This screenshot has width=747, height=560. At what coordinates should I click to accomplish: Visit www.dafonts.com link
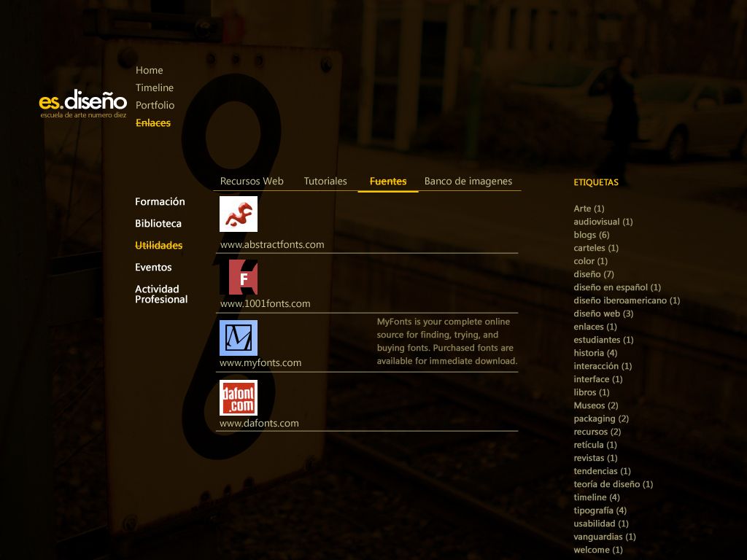(x=259, y=423)
